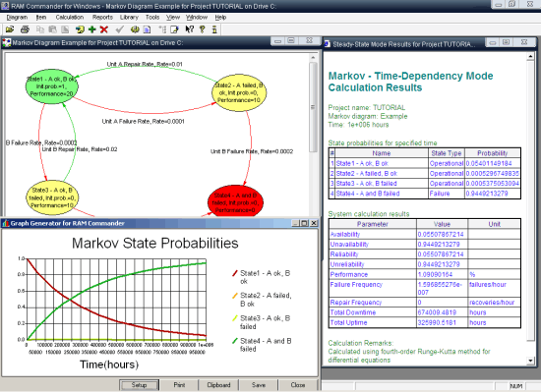Click the olive calculate toolbar icon

[x=135, y=29]
